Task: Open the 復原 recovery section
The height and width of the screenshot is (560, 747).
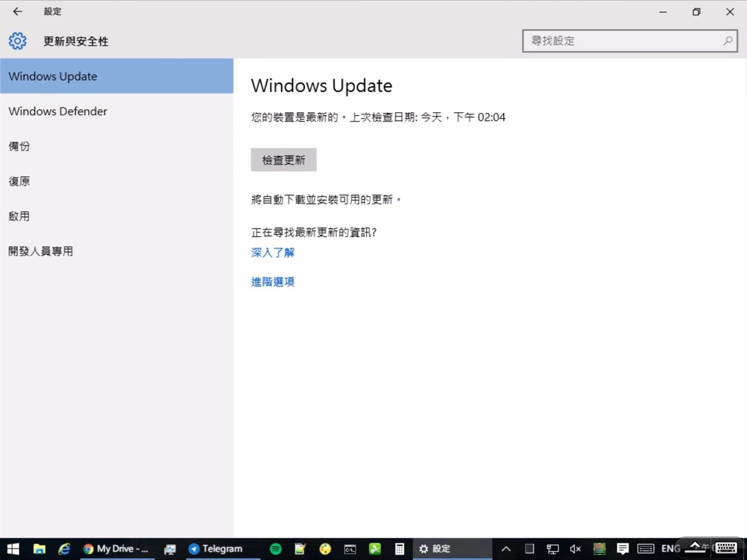Action: click(x=117, y=181)
